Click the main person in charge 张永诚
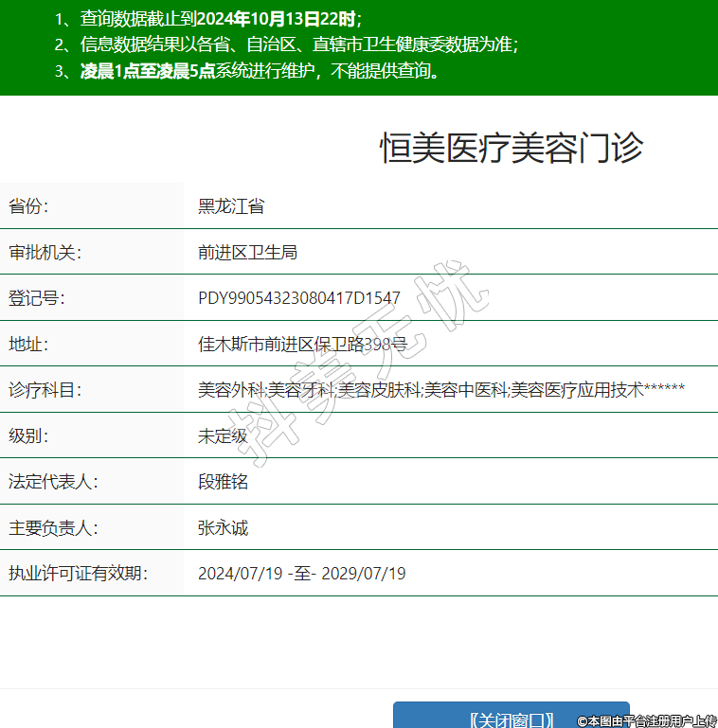The height and width of the screenshot is (728, 718). coord(223,527)
